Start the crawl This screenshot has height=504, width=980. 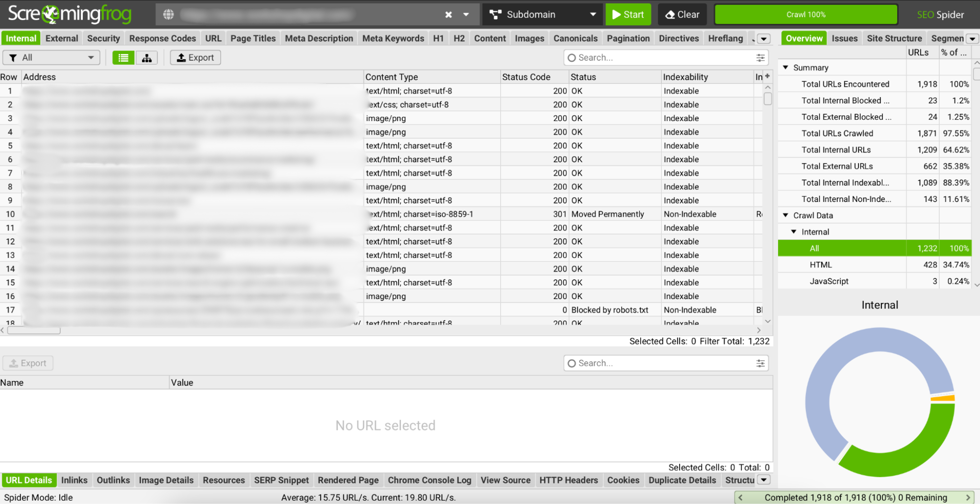628,15
